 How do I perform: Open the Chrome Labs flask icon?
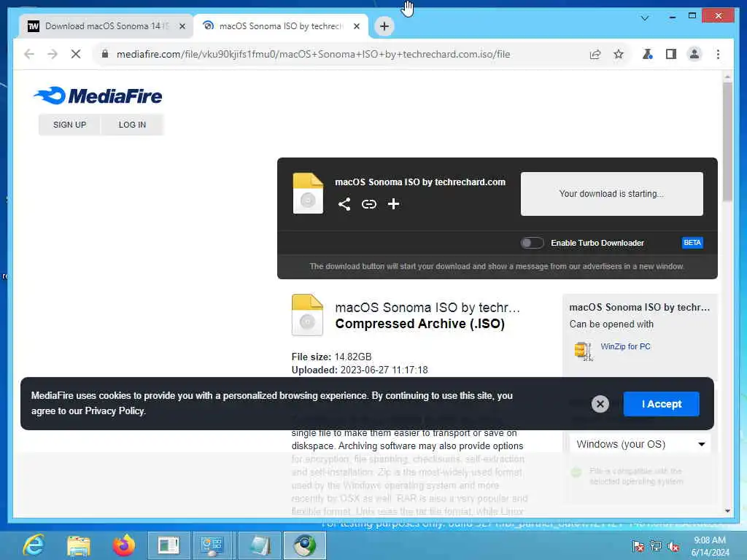pyautogui.click(x=647, y=54)
